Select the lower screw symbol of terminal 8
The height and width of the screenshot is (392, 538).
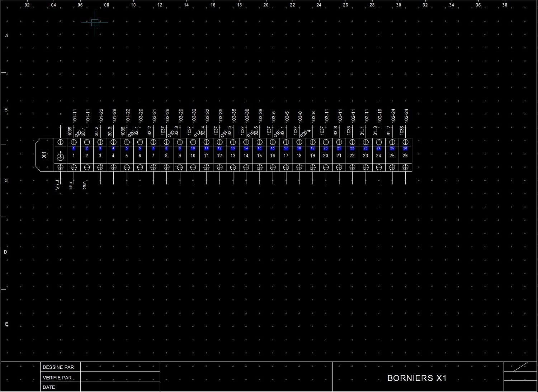pos(166,167)
